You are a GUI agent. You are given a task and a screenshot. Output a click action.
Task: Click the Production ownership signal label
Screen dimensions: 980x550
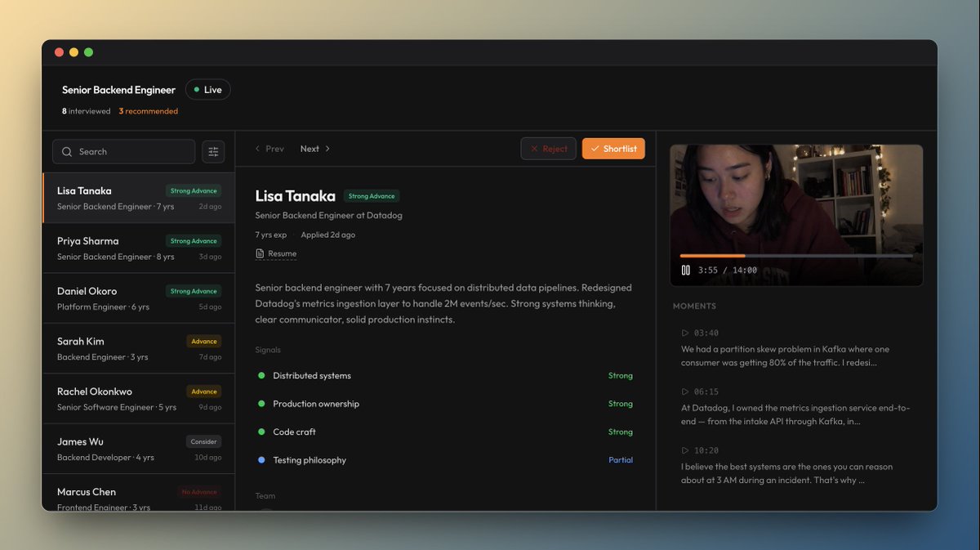tap(316, 404)
